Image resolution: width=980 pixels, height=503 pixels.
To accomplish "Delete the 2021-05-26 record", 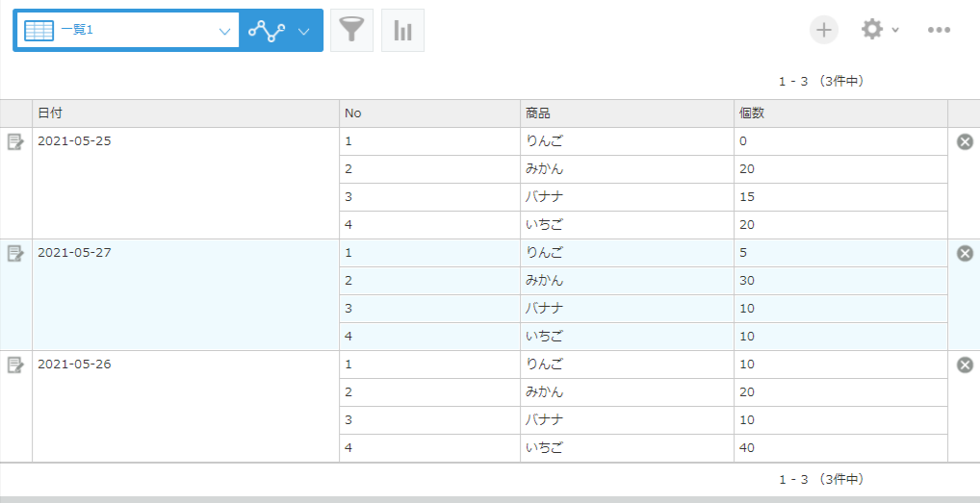I will coord(965,365).
